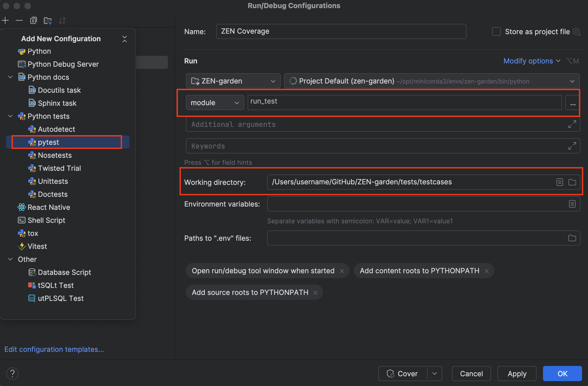Click the Copy Configuration icon
The height and width of the screenshot is (386, 588).
pos(33,20)
